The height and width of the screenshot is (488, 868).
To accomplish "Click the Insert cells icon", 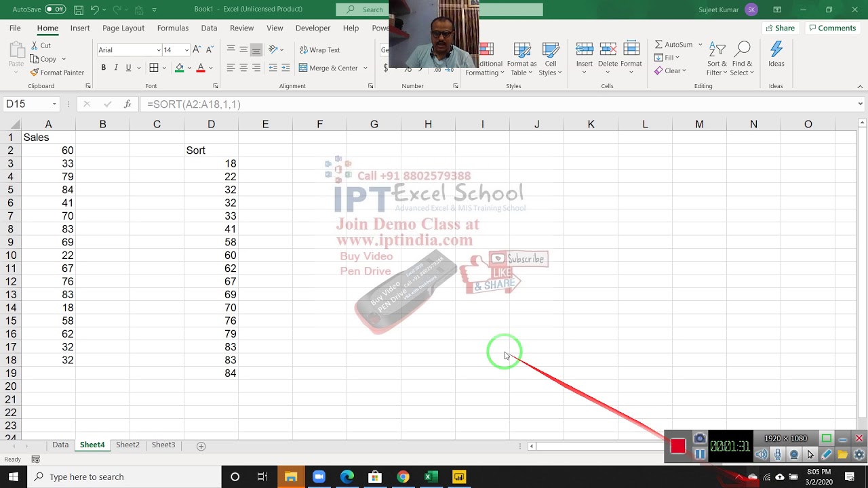I will pyautogui.click(x=585, y=49).
